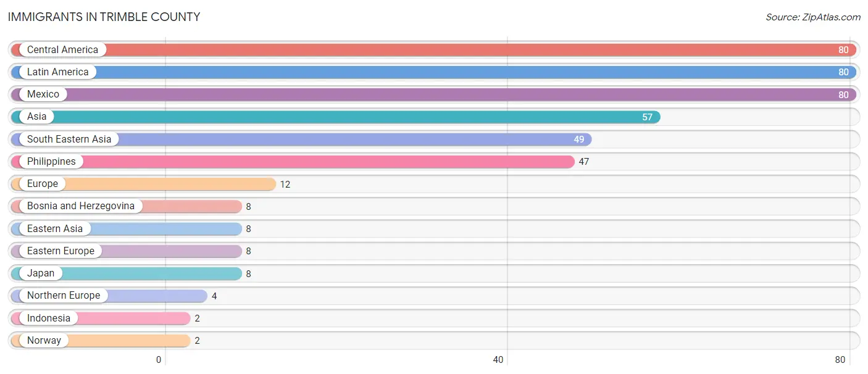868x374 pixels.
Task: Select the Philippines pink bar
Action: coord(293,162)
